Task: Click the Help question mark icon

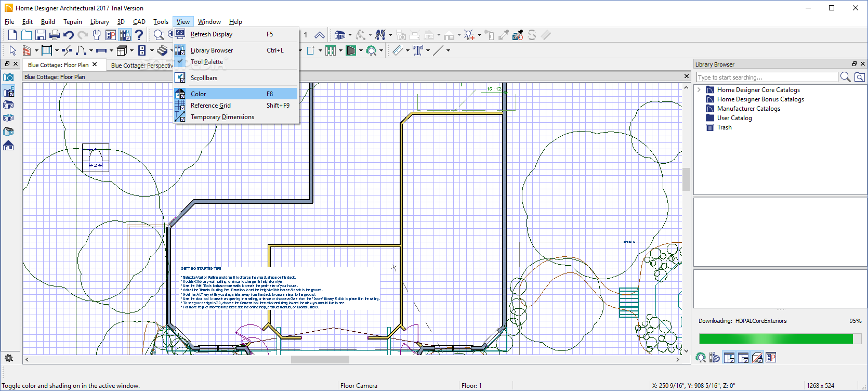Action: click(x=139, y=35)
